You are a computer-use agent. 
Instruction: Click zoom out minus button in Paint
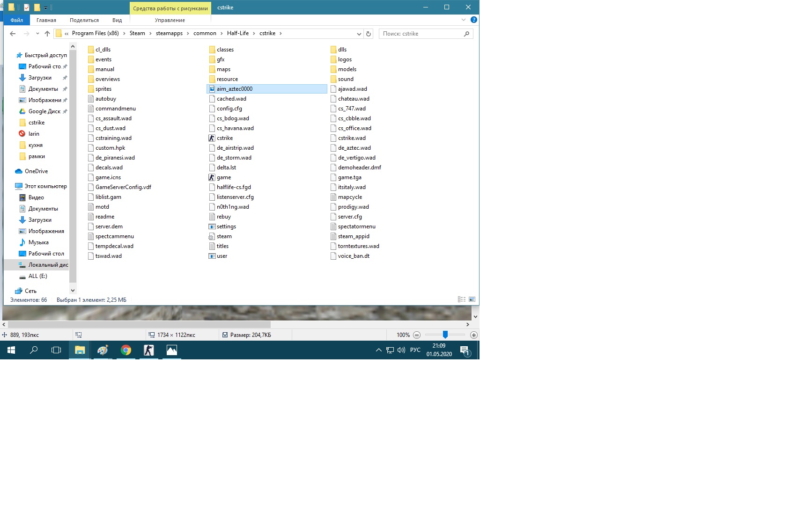point(417,335)
